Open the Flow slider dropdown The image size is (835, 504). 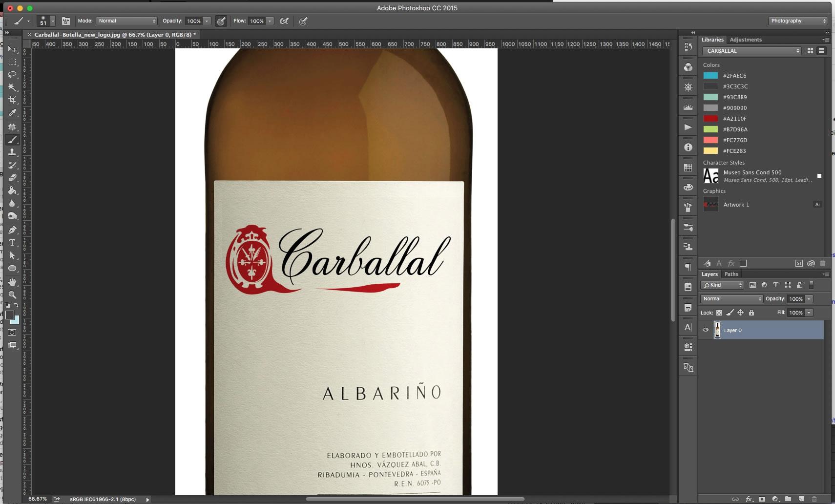point(270,21)
